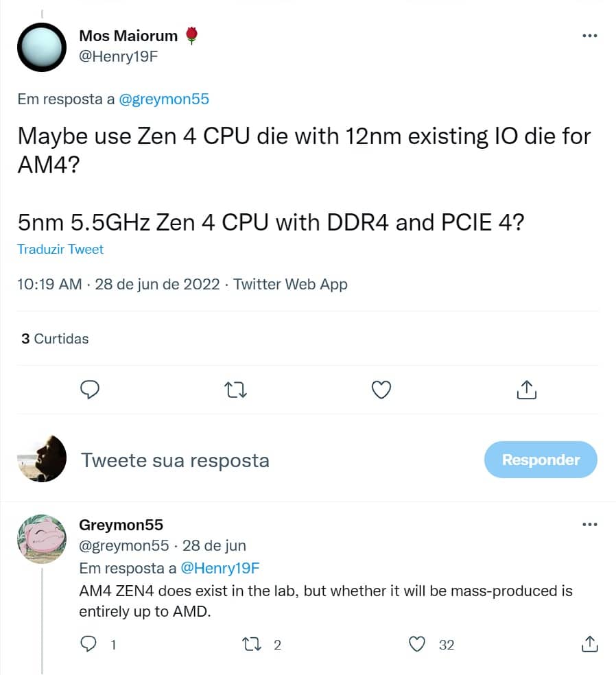View the 3 Curtidas likes list
Viewport: 616px width, 675px height.
(55, 339)
